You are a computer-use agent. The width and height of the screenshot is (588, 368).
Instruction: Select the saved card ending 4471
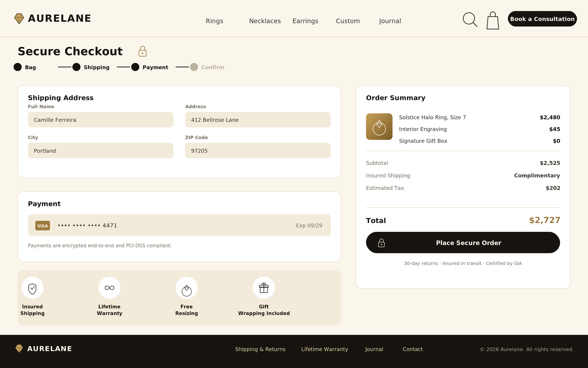pos(179,225)
